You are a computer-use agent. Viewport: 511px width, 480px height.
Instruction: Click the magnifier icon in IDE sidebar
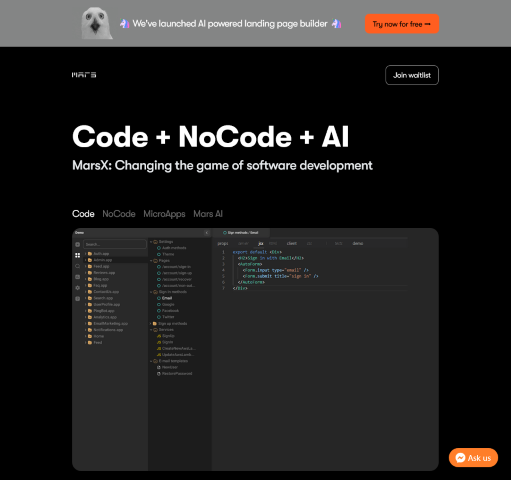click(x=77, y=266)
